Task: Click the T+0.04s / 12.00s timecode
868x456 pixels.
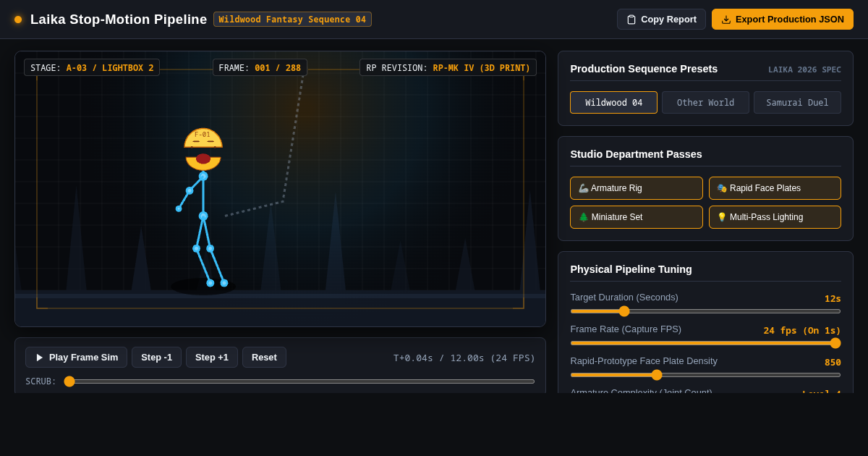Action: (x=464, y=358)
